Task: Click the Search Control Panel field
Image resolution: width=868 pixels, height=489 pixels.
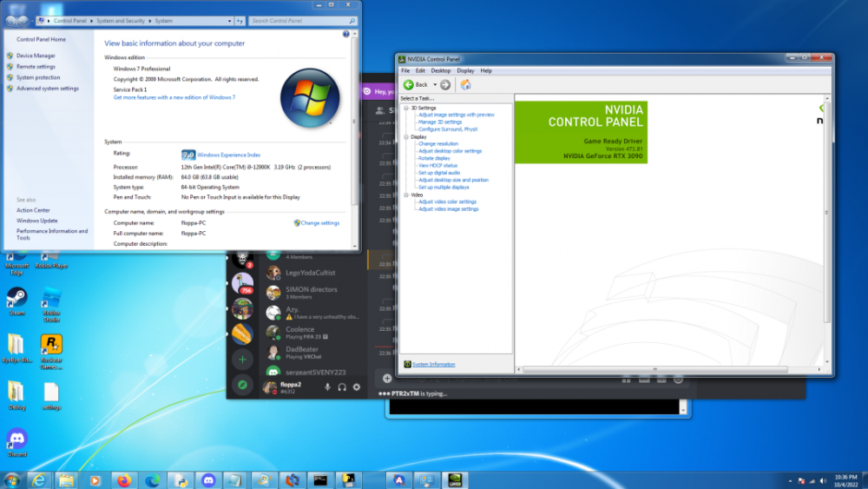Action: (299, 21)
